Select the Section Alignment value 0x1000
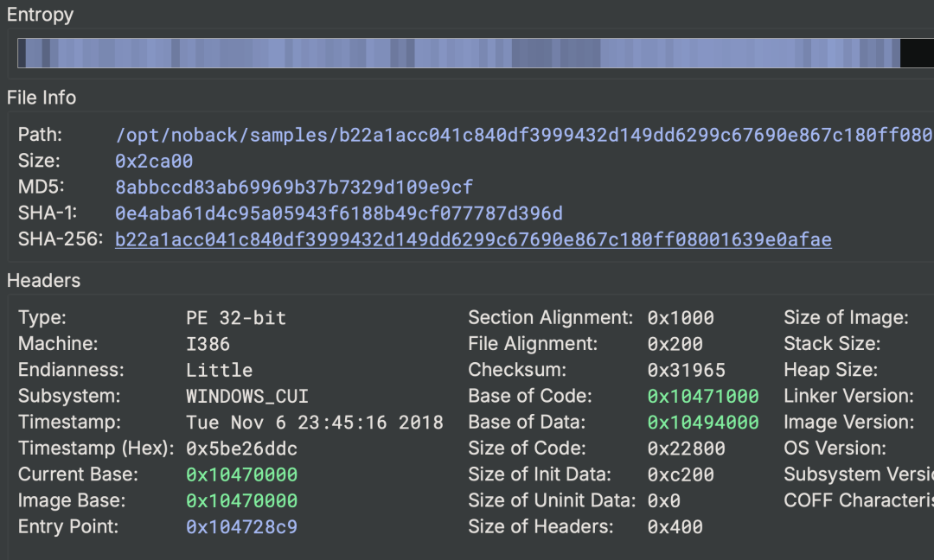The height and width of the screenshot is (560, 934). click(681, 318)
